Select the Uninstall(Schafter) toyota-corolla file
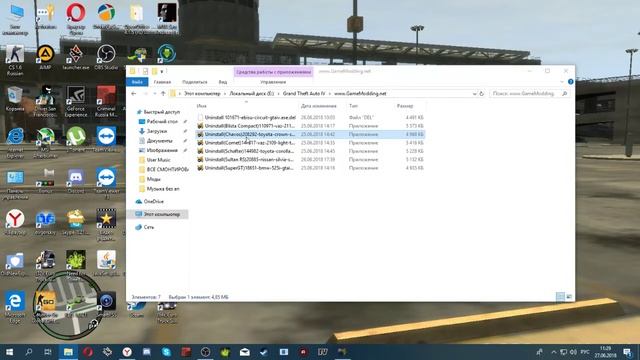 point(310,151)
